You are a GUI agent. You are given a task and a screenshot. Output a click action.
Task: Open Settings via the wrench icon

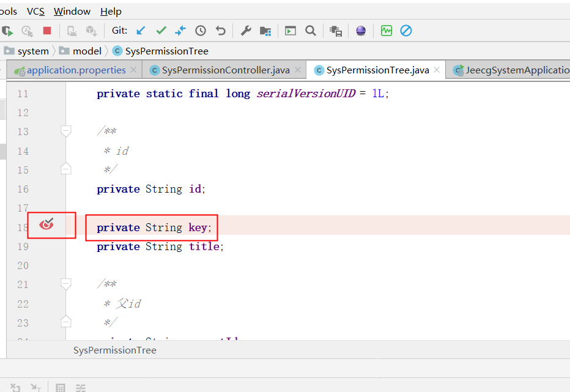tap(246, 31)
